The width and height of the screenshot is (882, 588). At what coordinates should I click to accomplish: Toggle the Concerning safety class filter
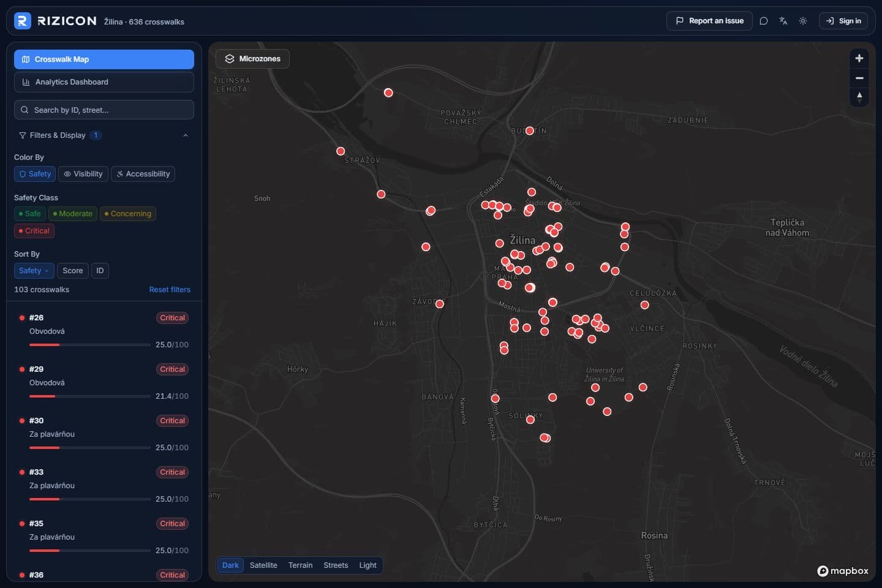click(127, 214)
